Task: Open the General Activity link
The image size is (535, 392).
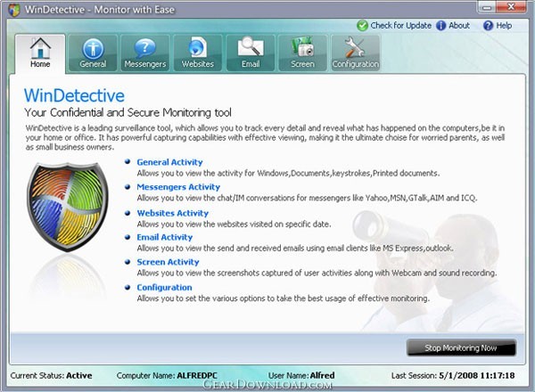Action: (169, 162)
